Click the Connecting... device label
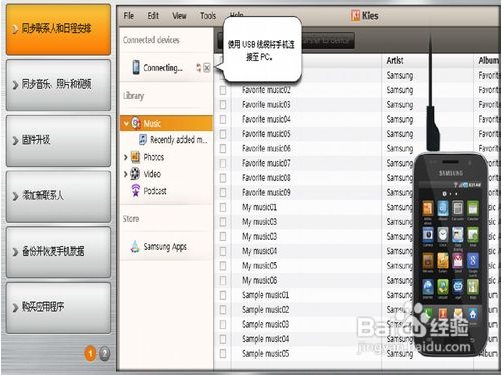 (163, 68)
